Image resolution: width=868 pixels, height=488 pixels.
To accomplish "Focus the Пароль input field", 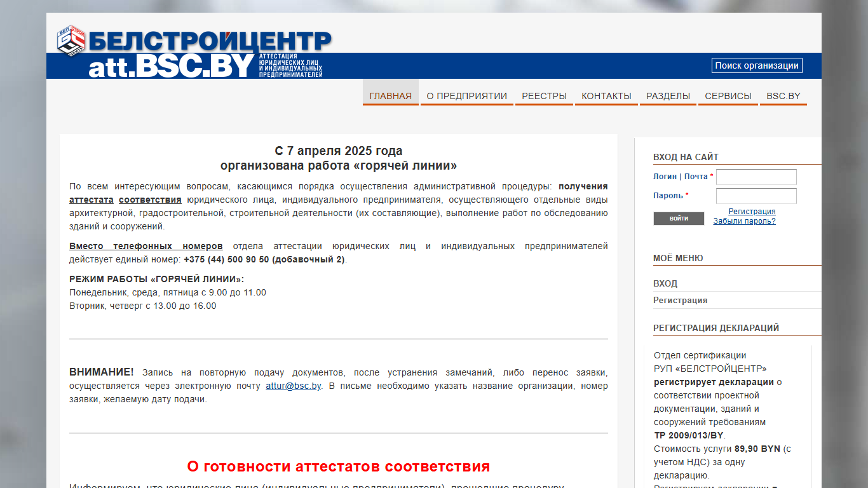I will click(x=756, y=196).
